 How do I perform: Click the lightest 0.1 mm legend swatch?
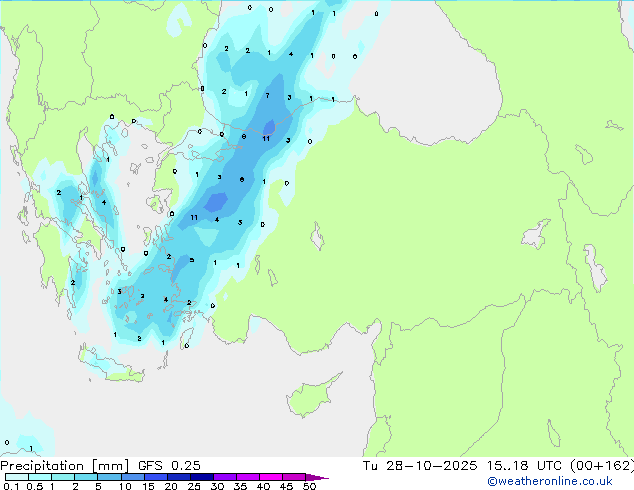click(17, 477)
